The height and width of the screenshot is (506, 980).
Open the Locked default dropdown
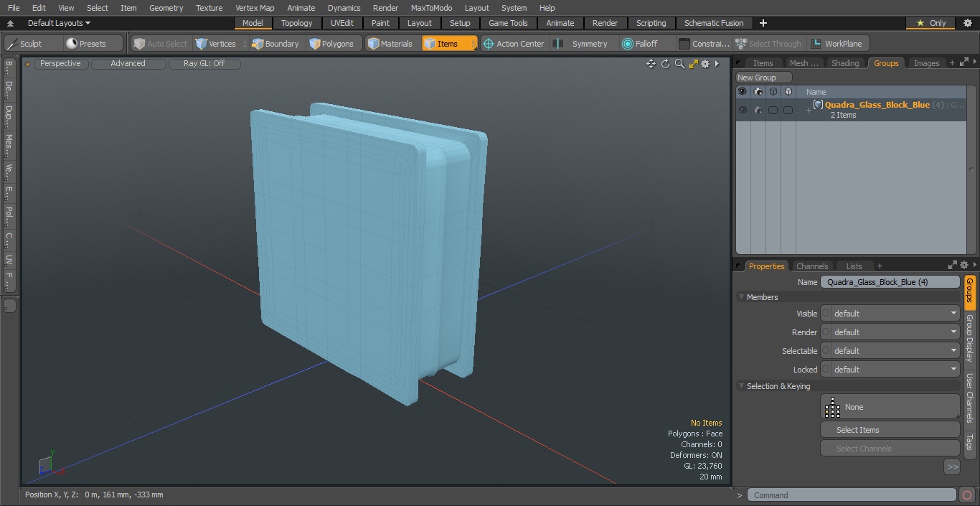click(890, 370)
